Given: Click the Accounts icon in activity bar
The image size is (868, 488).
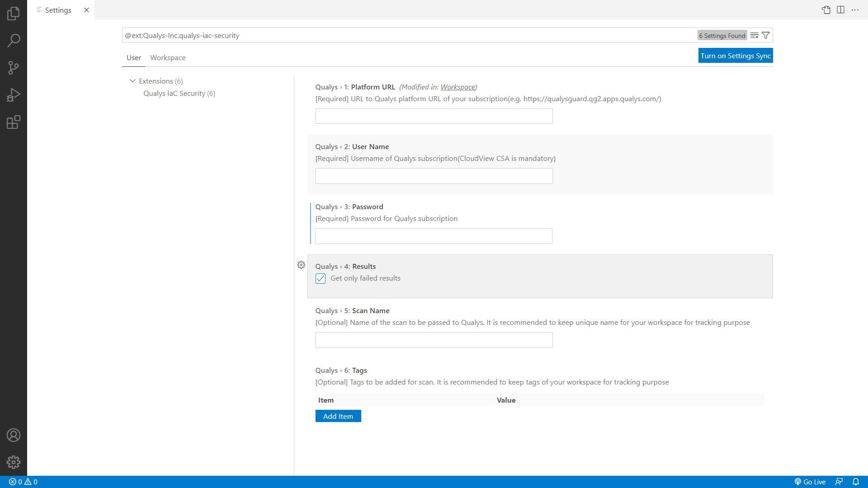Looking at the screenshot, I should click(x=14, y=435).
